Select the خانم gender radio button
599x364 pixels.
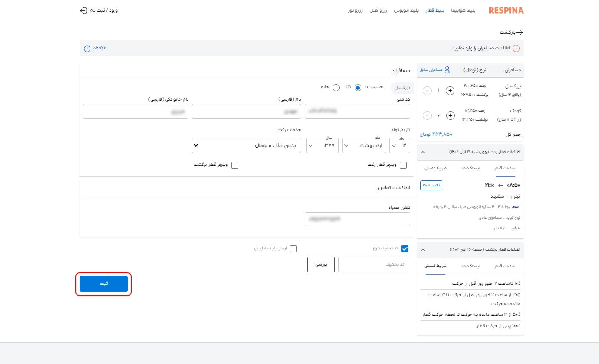(x=336, y=87)
